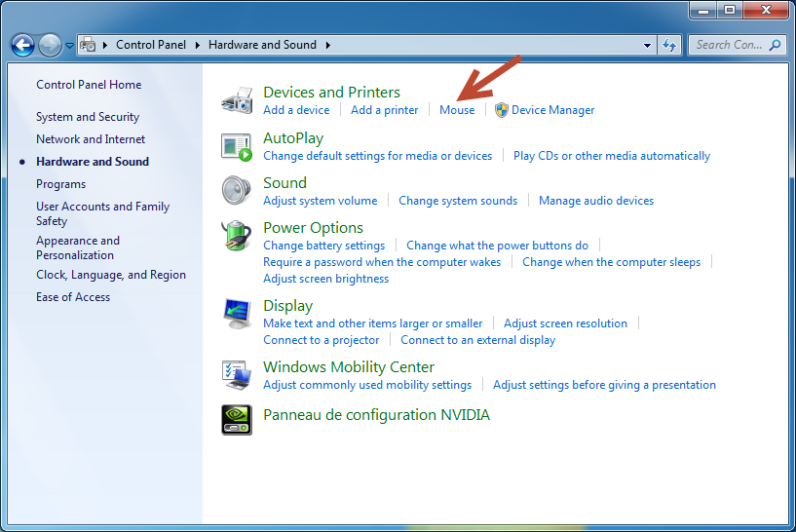Click Connect to an external display

point(477,340)
